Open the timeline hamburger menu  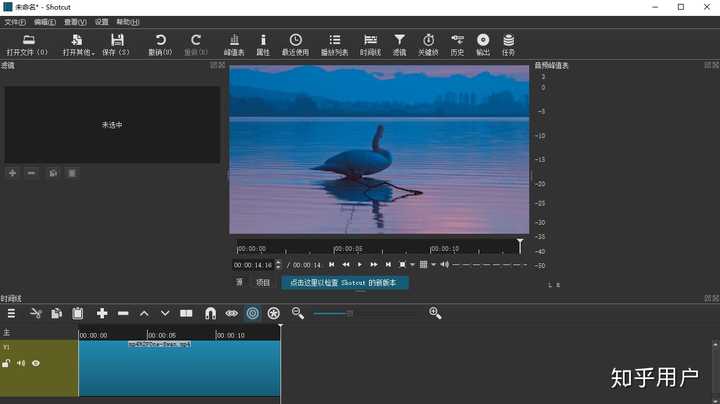(x=11, y=314)
